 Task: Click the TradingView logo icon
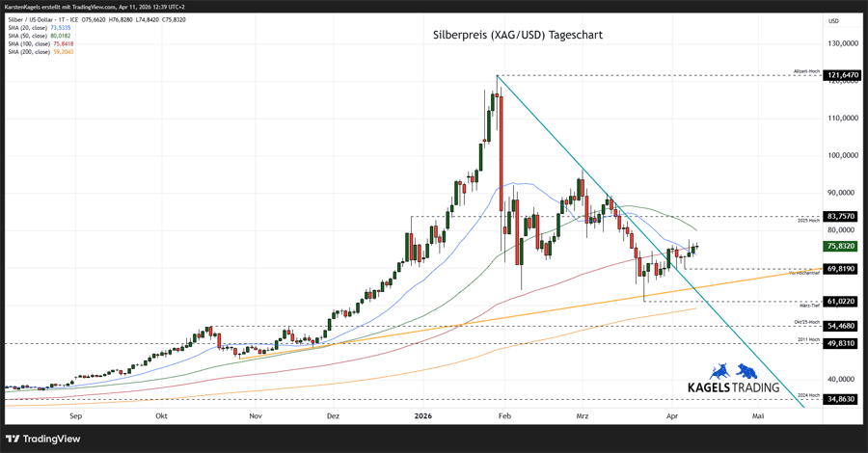16,439
